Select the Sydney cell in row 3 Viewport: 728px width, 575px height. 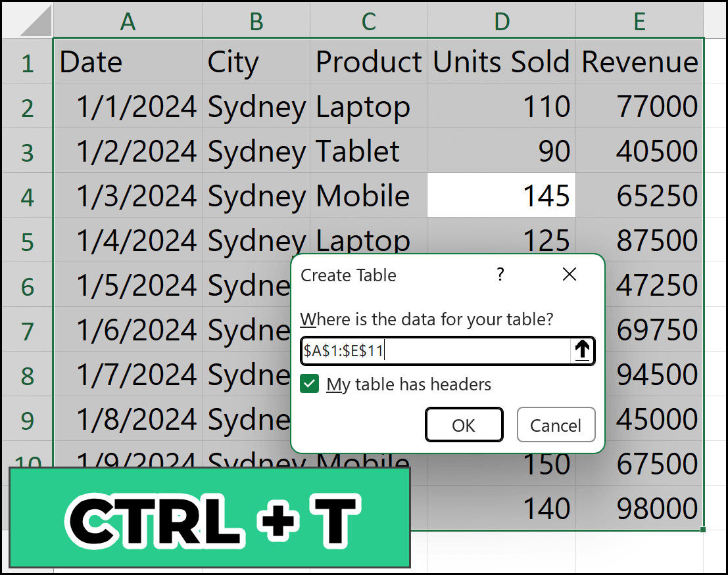tap(256, 151)
